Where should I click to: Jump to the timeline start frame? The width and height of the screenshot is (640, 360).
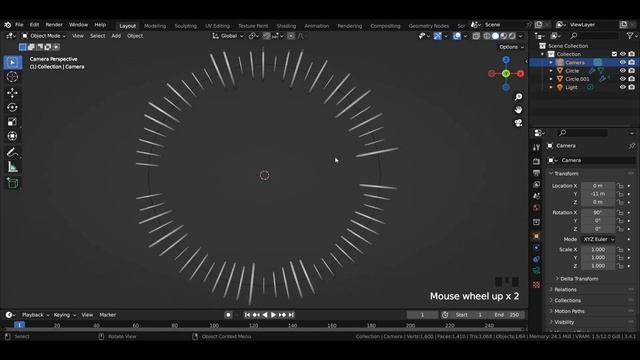pos(247,315)
